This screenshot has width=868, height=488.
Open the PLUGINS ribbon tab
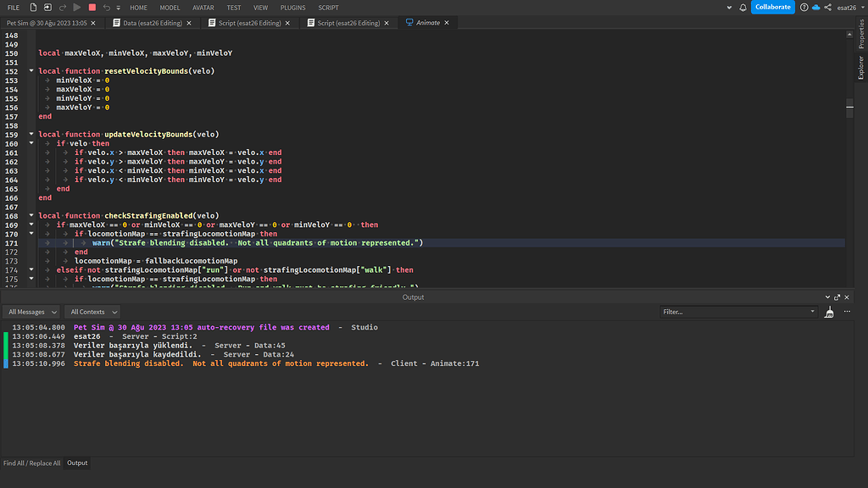pyautogui.click(x=292, y=7)
